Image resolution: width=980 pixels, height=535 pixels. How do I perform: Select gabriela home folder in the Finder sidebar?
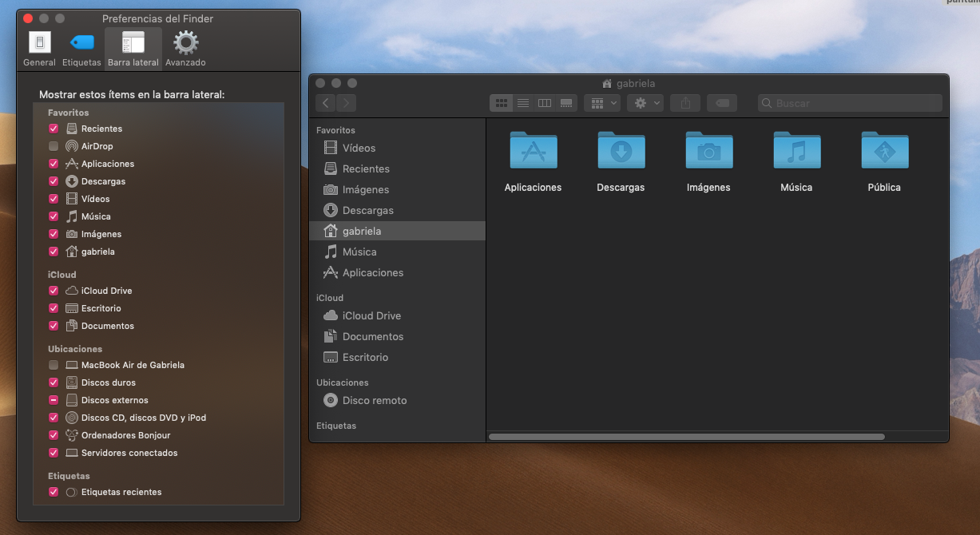(x=397, y=231)
